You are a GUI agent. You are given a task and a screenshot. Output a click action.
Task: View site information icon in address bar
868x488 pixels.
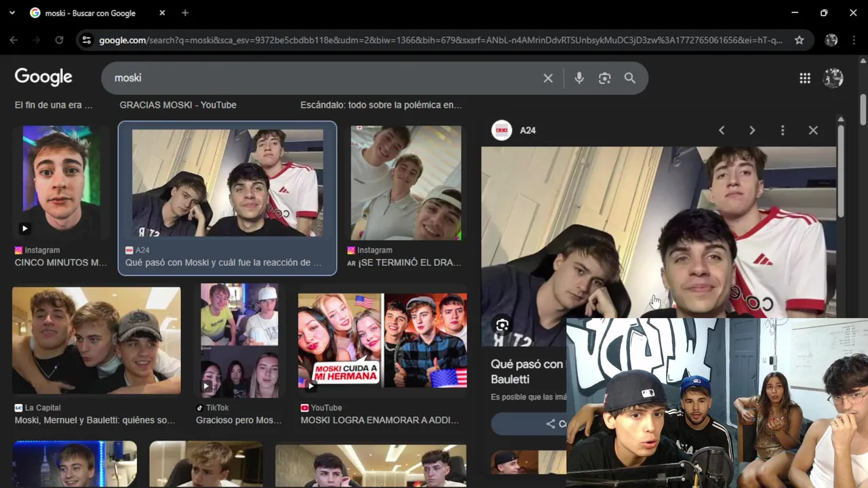pyautogui.click(x=86, y=40)
